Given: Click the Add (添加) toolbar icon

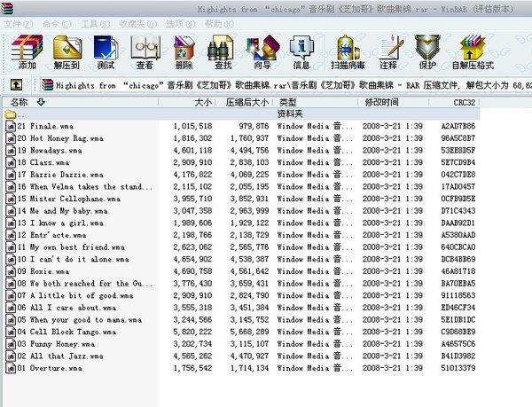Looking at the screenshot, I should click(27, 48).
